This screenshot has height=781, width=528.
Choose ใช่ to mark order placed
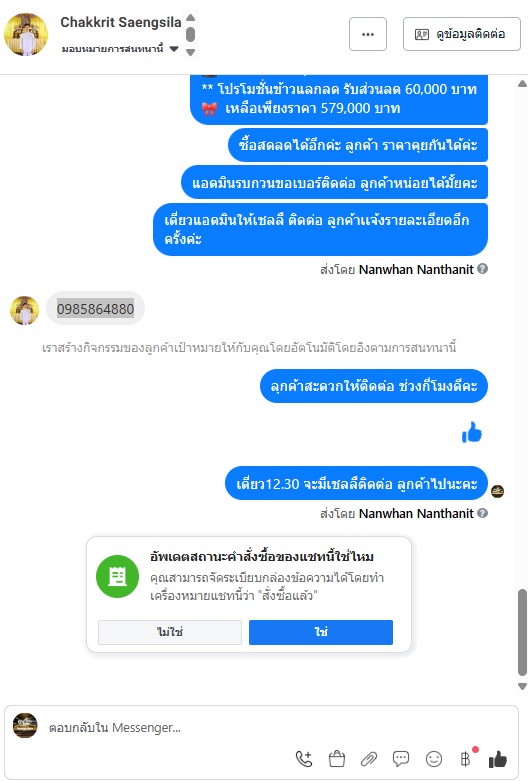[x=321, y=632]
